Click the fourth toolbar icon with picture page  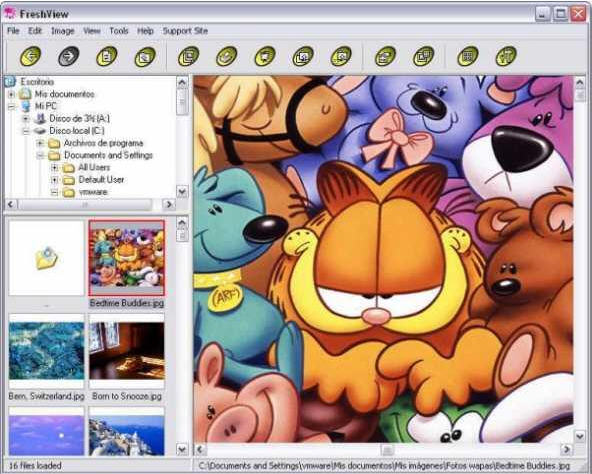click(x=145, y=56)
